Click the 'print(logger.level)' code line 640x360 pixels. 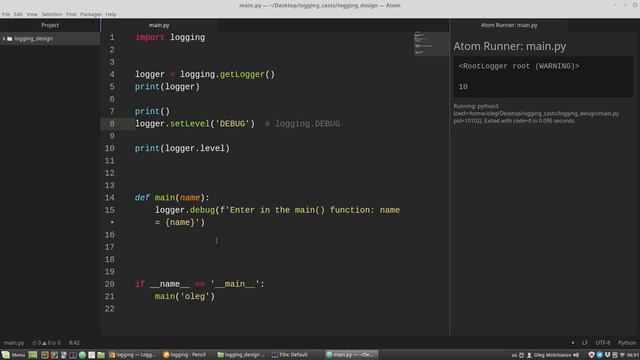coord(182,149)
